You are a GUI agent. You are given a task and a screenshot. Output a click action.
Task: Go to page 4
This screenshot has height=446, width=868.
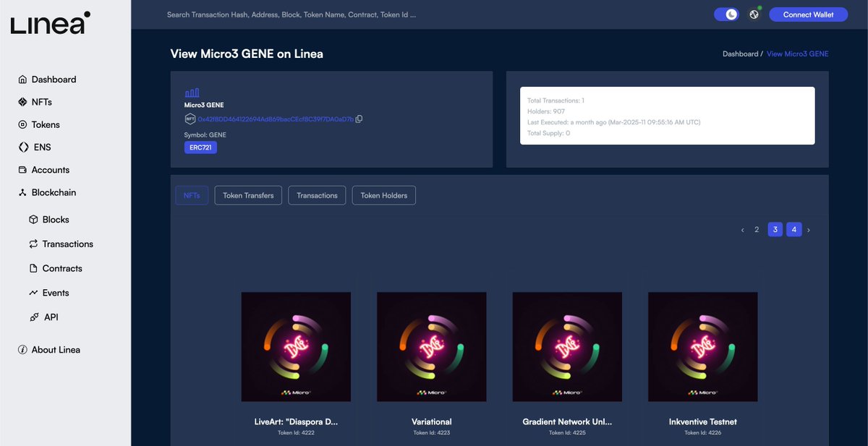click(x=794, y=230)
